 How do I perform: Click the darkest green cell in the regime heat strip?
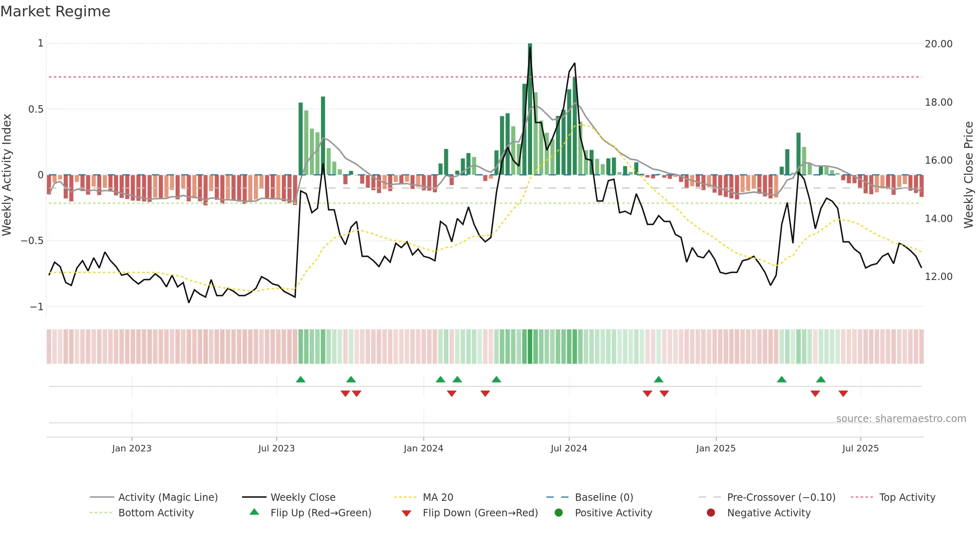click(530, 347)
